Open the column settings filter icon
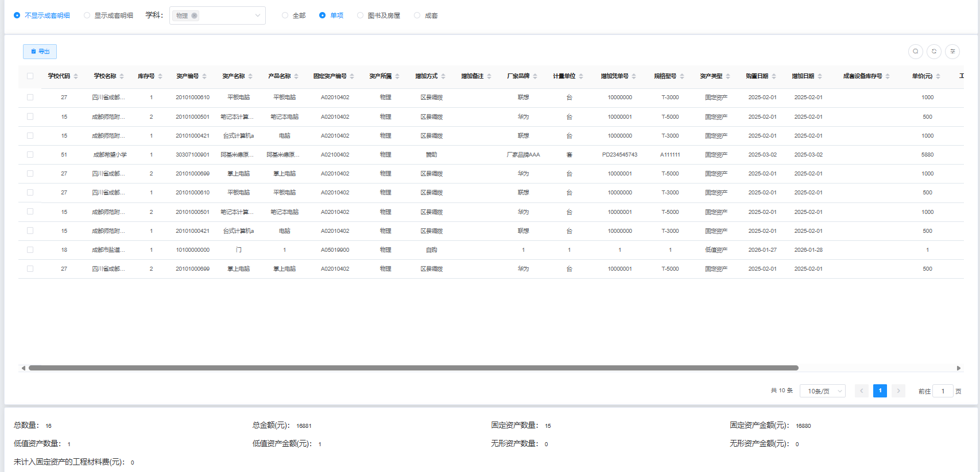Image resolution: width=980 pixels, height=472 pixels. pyautogui.click(x=952, y=52)
